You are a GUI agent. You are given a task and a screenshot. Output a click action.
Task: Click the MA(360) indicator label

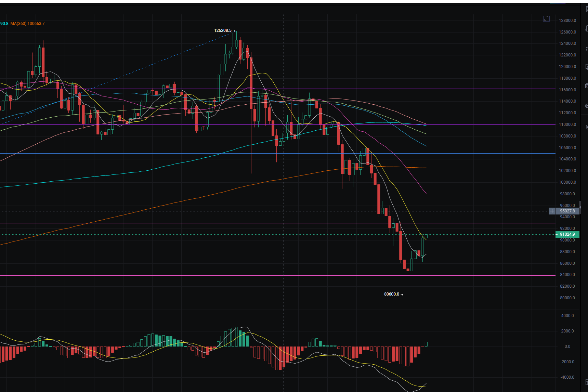27,24
